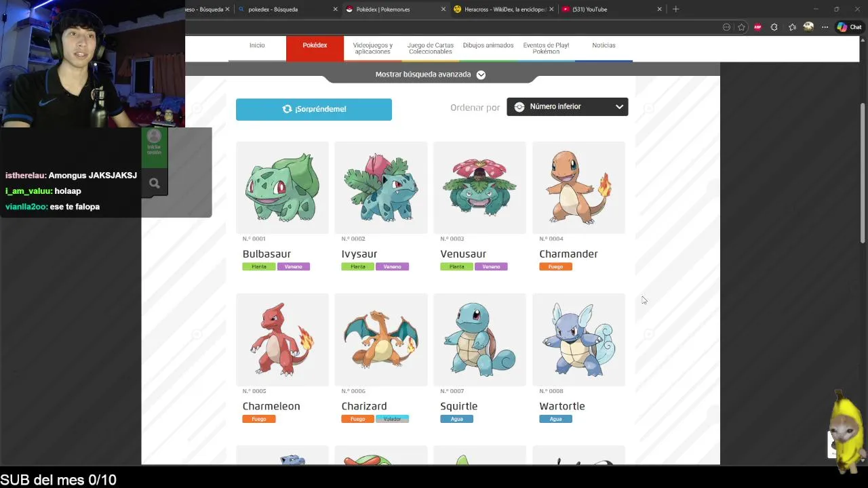868x488 pixels.
Task: Switch to Heracross - WikiDex browser tab
Action: pos(503,9)
